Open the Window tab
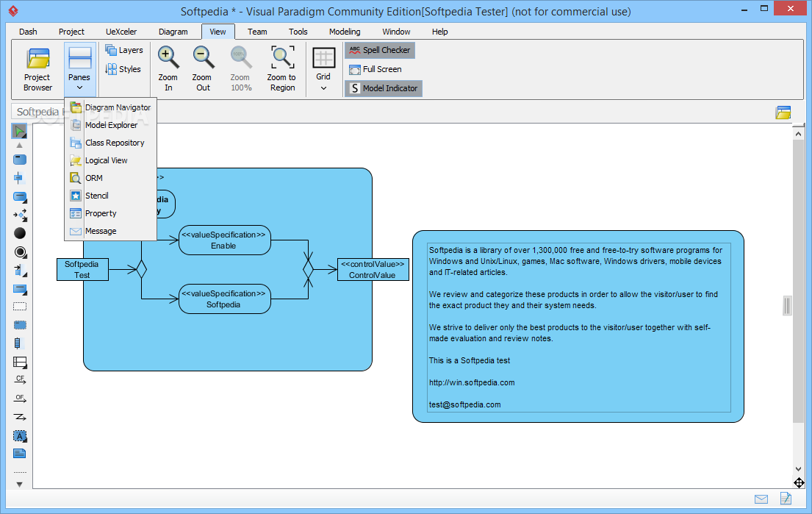812x514 pixels. coord(396,32)
